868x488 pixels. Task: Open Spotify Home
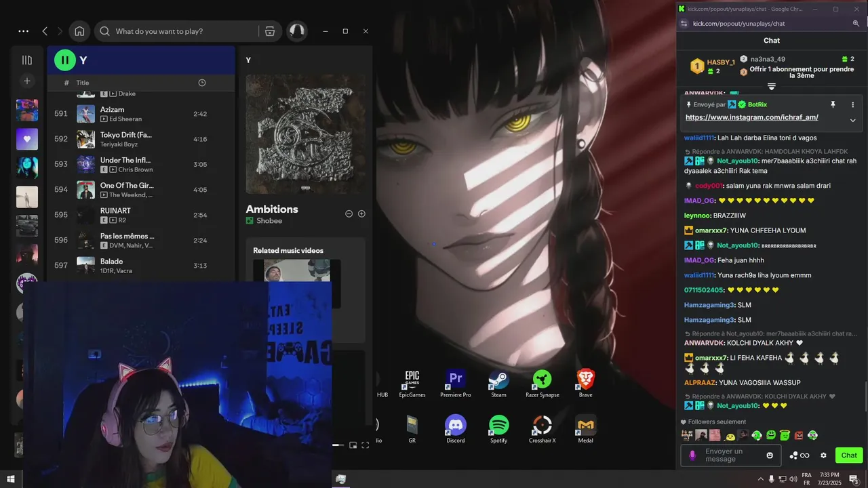tap(79, 31)
